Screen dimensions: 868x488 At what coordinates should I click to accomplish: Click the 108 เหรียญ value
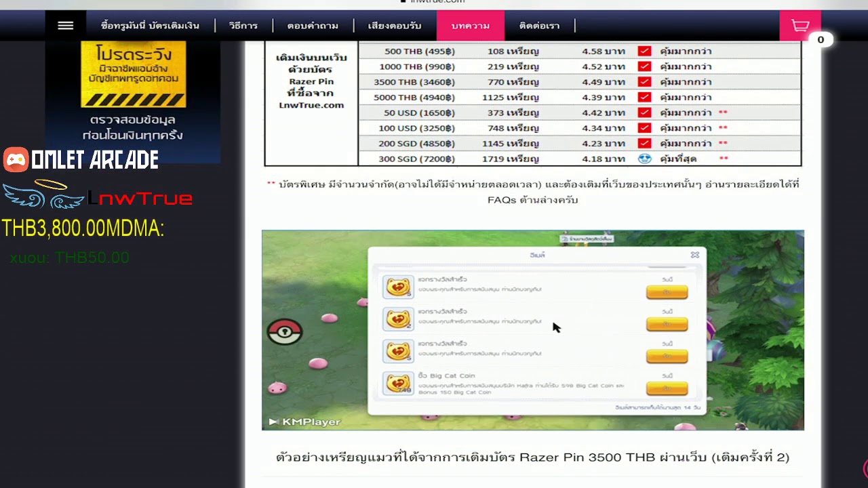pos(513,51)
